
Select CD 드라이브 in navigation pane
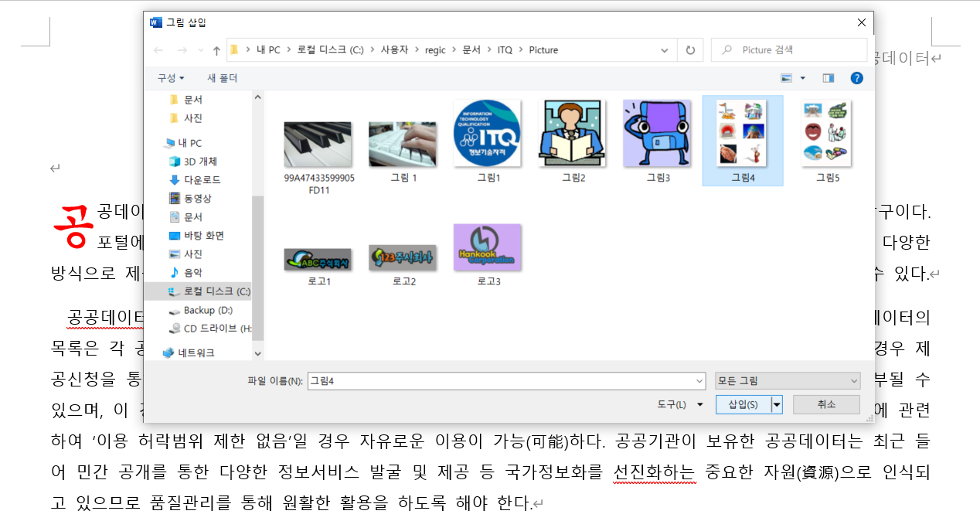coord(209,329)
